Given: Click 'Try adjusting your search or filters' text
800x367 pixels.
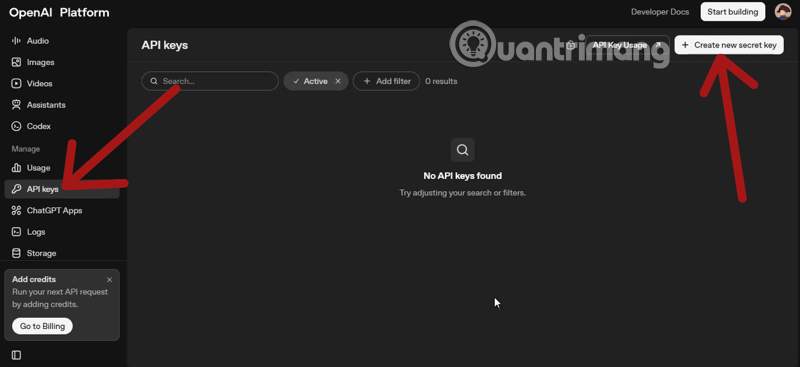Looking at the screenshot, I should [462, 193].
